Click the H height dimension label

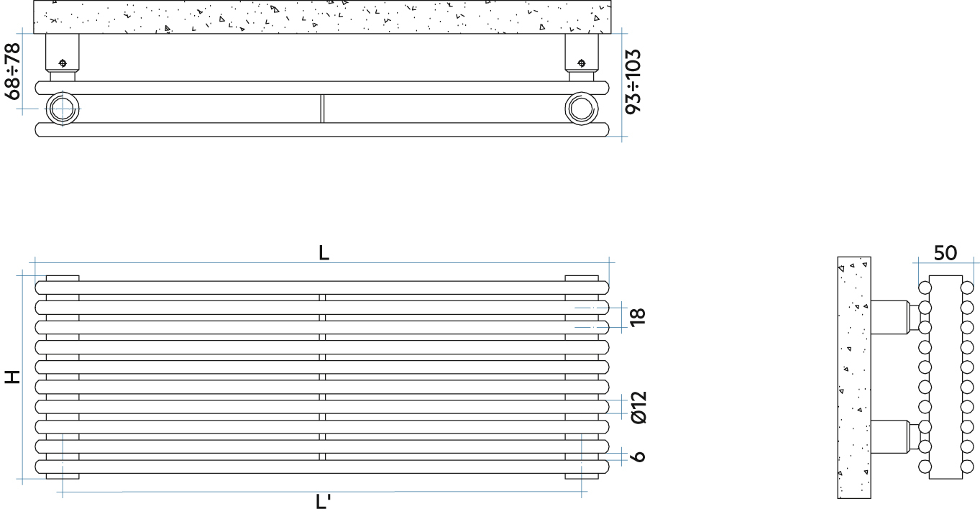tap(12, 377)
